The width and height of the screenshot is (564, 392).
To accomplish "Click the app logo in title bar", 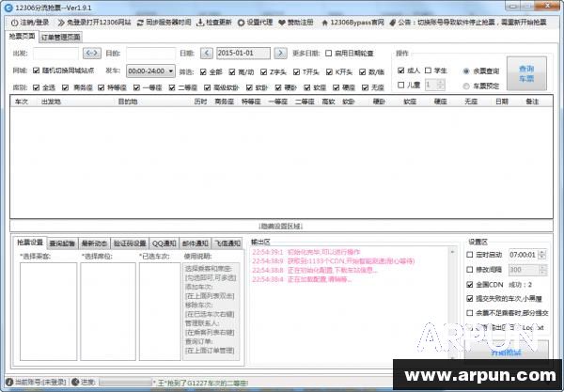I will (8, 8).
